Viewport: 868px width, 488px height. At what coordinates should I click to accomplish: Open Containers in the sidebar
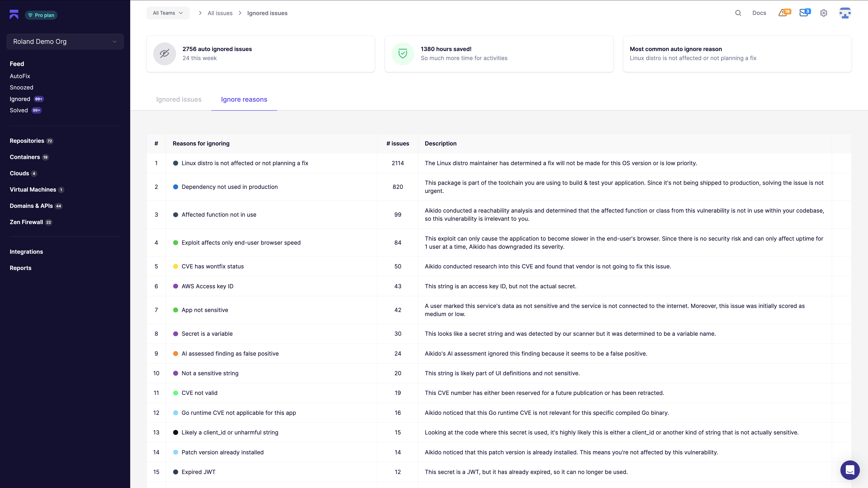coord(25,157)
